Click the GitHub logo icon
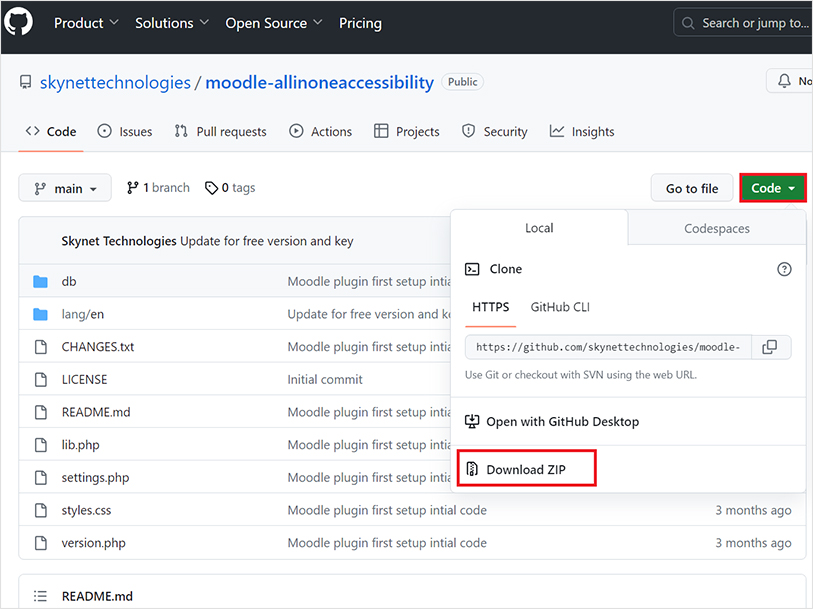The image size is (813, 609). coord(19,22)
